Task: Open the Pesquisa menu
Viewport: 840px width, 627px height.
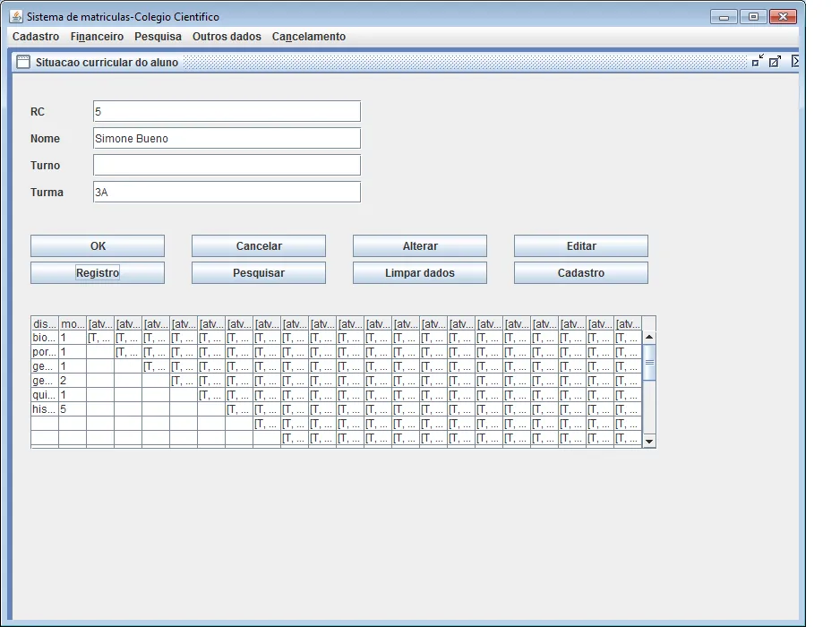Action: pos(158,37)
